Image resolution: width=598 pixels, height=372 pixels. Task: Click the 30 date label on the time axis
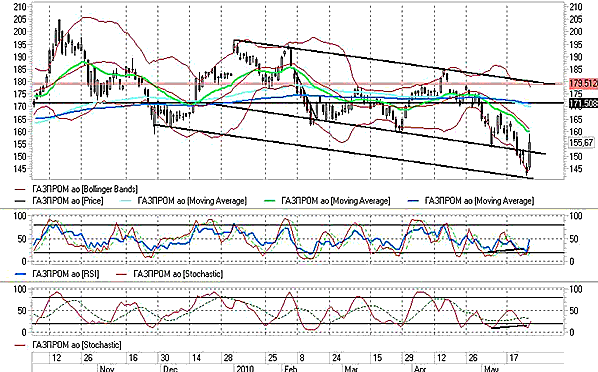165,358
